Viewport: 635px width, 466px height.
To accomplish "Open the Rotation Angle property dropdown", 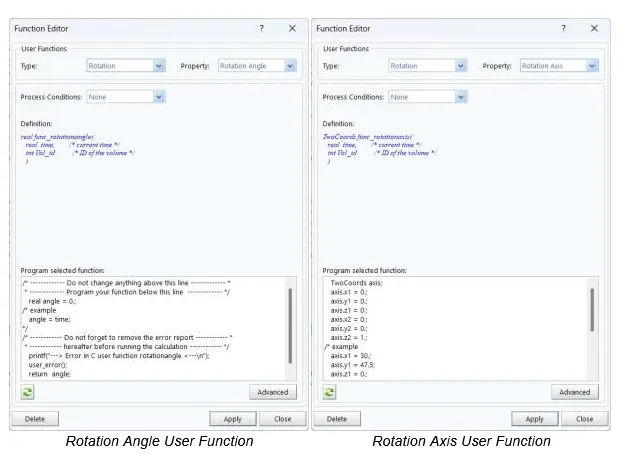I will (x=290, y=66).
